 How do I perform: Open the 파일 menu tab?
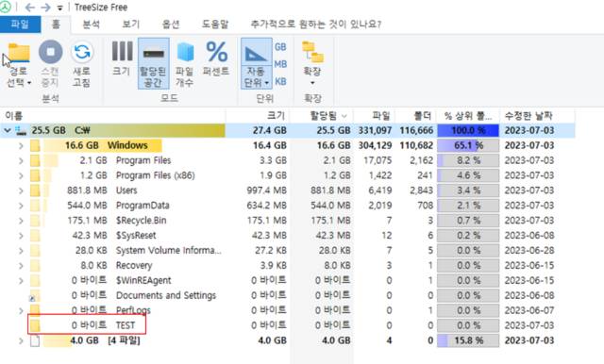20,25
